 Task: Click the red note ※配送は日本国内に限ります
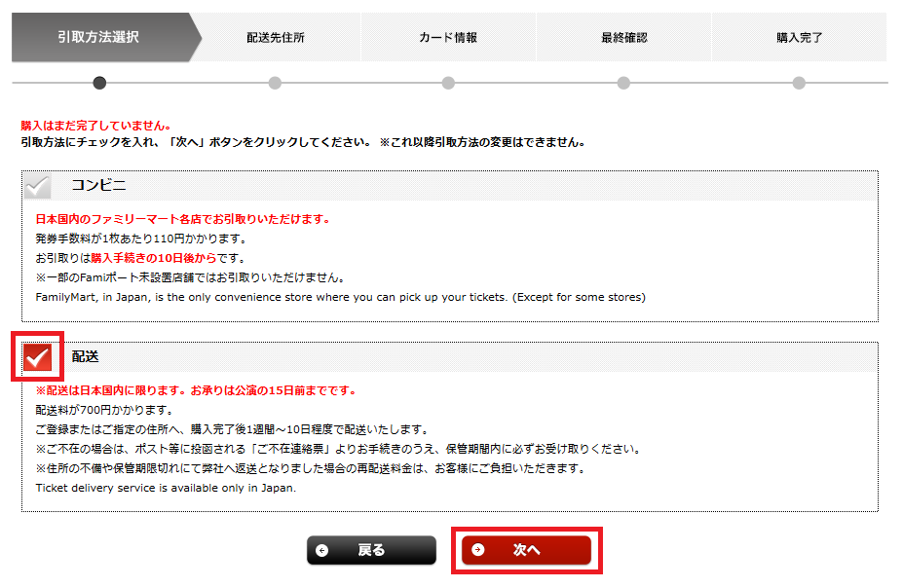196,390
